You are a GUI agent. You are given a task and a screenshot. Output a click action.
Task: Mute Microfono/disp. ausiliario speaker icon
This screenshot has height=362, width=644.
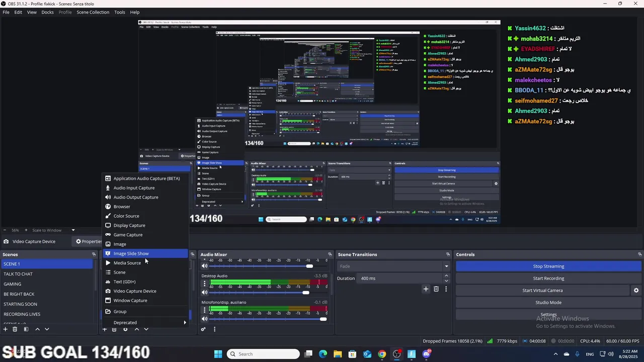tap(205, 319)
